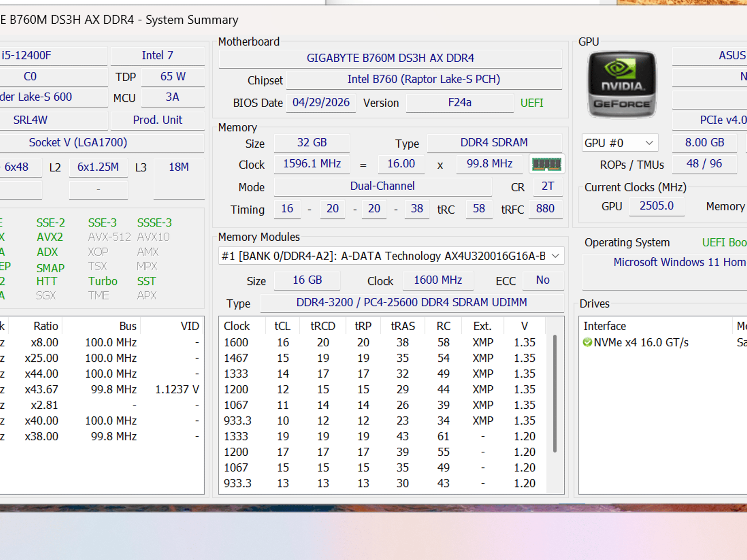Click the grayed AVX-512 feature label
The width and height of the screenshot is (747, 560).
pos(109,237)
